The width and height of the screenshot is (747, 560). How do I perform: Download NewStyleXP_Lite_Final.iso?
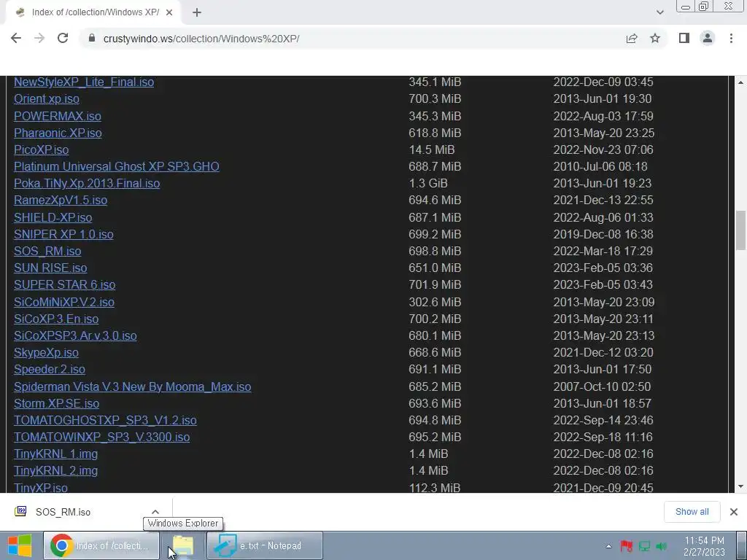tap(84, 82)
